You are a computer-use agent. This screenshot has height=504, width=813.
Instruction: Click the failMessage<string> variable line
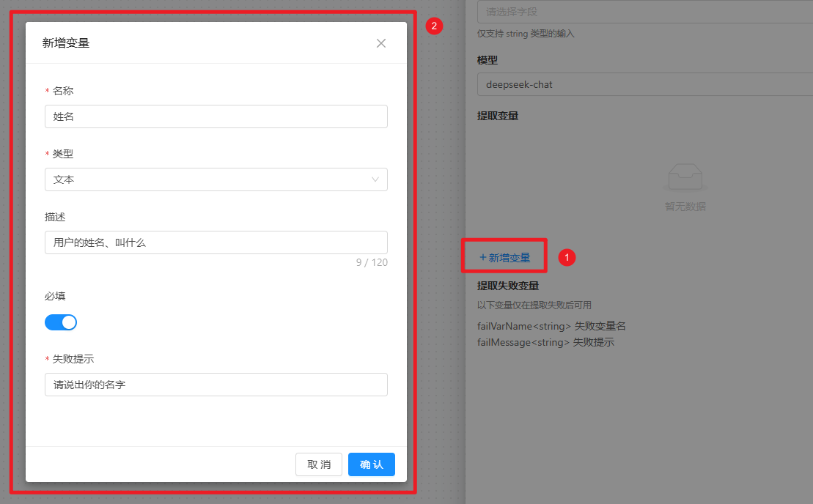coord(545,342)
